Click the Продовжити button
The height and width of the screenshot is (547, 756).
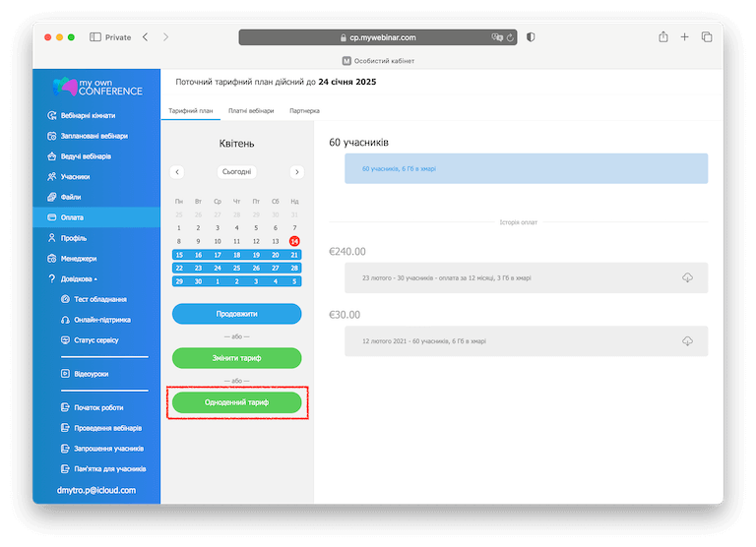[x=236, y=314]
